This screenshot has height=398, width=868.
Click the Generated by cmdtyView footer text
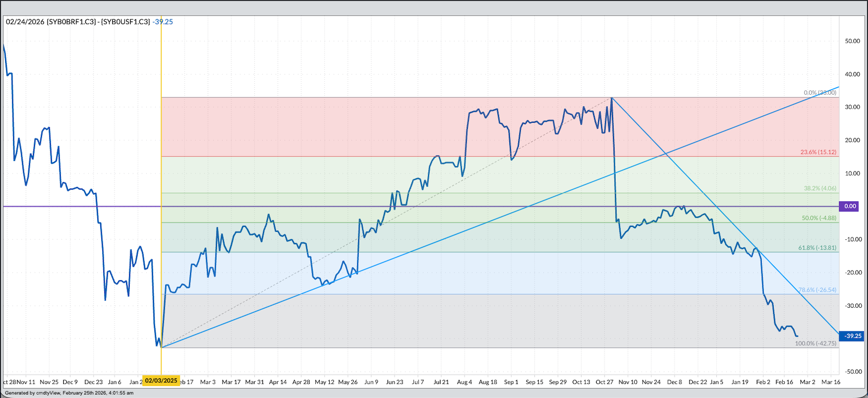[69, 393]
